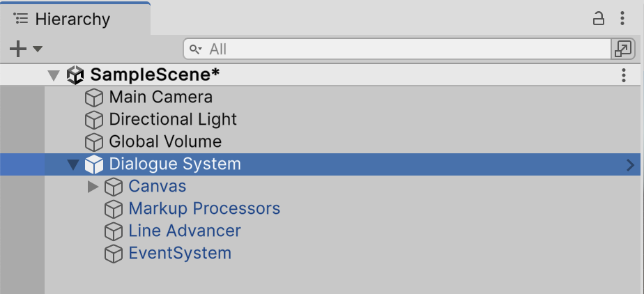The image size is (644, 294).
Task: Click the Global Volume cube icon
Action: tap(93, 142)
